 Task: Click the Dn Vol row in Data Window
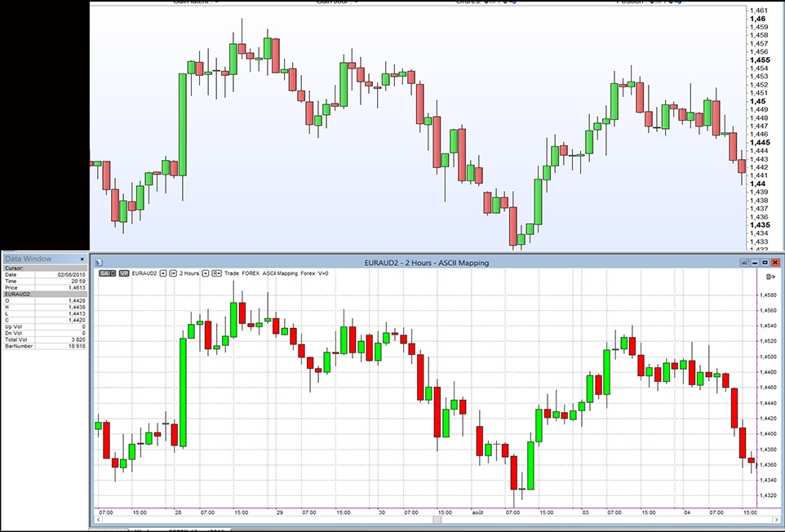coord(45,333)
